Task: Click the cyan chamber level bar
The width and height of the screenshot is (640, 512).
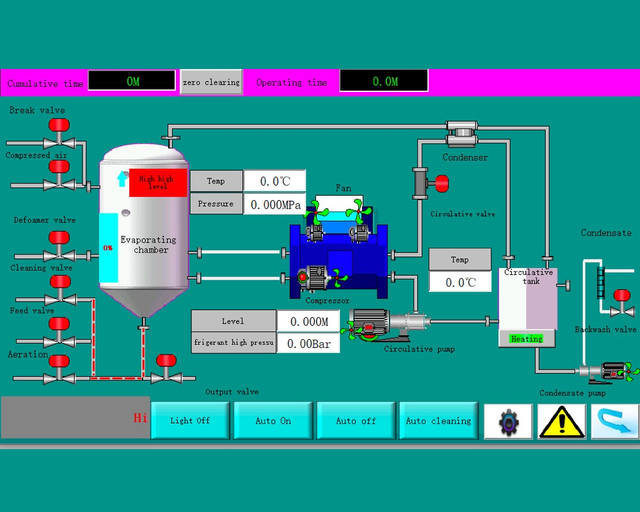Action: [x=109, y=248]
